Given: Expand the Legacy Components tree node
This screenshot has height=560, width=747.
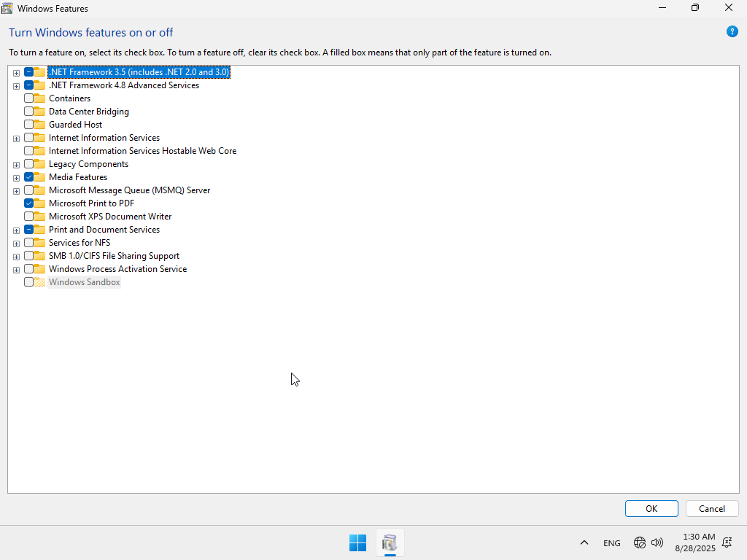Looking at the screenshot, I should pos(16,165).
